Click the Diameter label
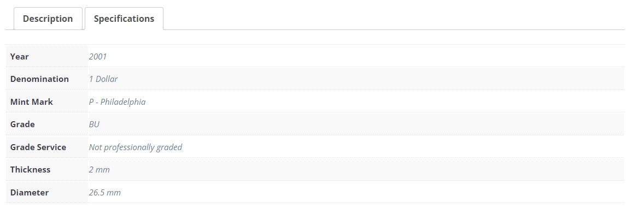644x214 pixels. point(30,192)
